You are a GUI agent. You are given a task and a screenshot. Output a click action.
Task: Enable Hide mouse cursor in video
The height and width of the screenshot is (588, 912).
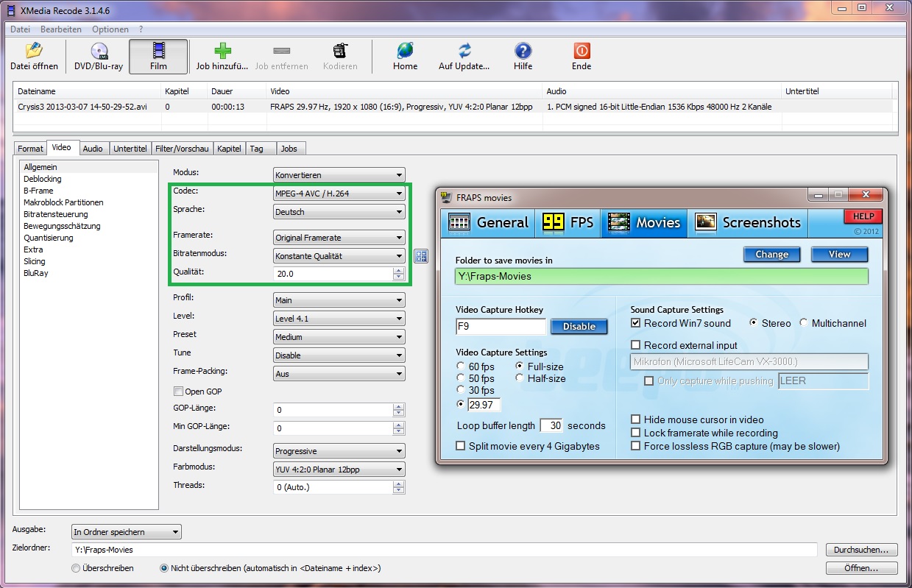(x=636, y=419)
